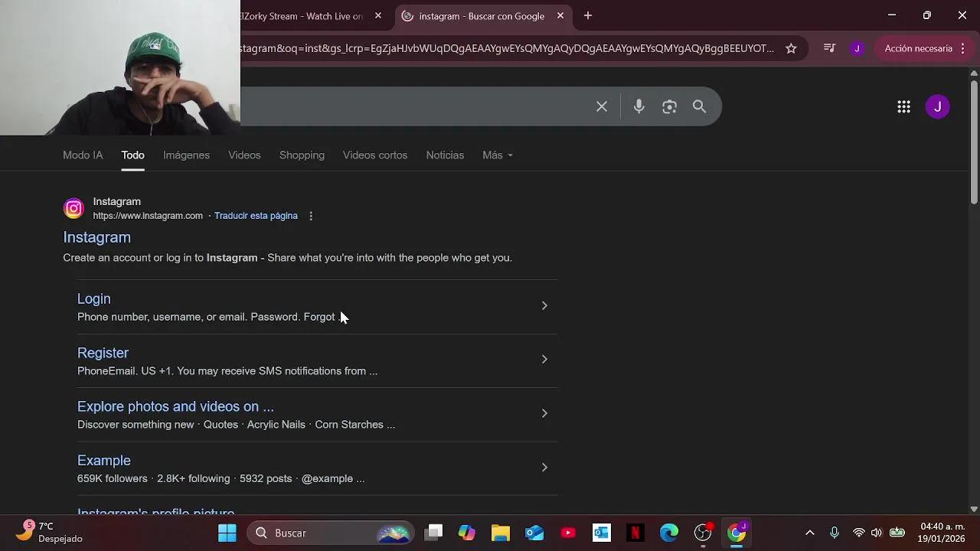Click the Windows taskbar Buscar search box
Image resolution: width=980 pixels, height=551 pixels.
coord(331,533)
